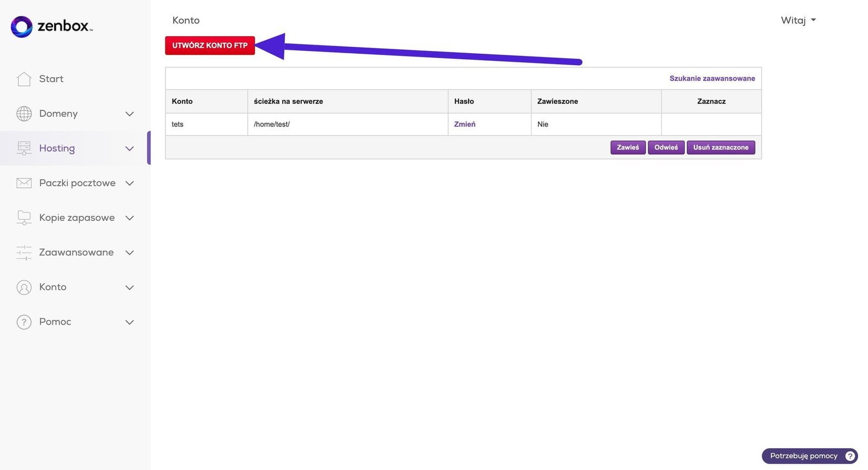This screenshot has height=470, width=868.
Task: Open the Potrzebuję pomocy help widget
Action: point(809,456)
